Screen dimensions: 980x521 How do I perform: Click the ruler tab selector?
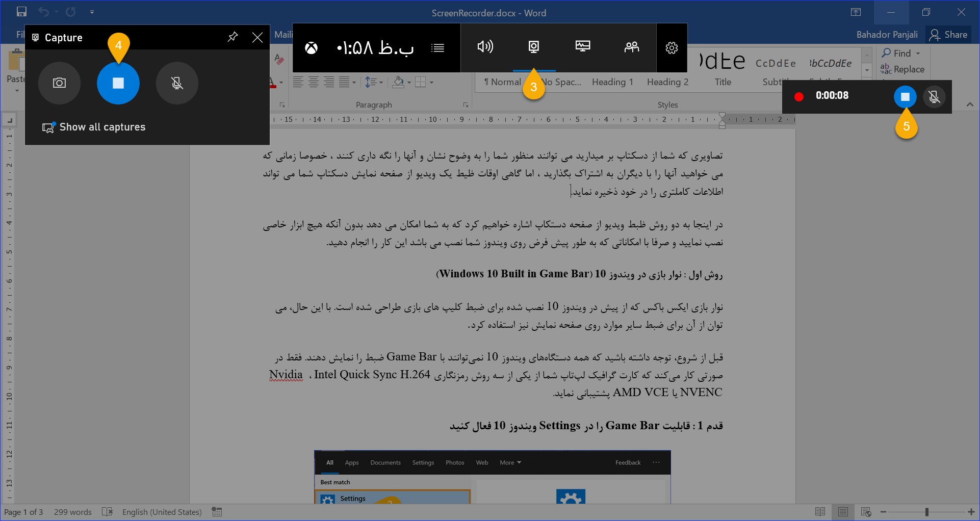tap(9, 120)
